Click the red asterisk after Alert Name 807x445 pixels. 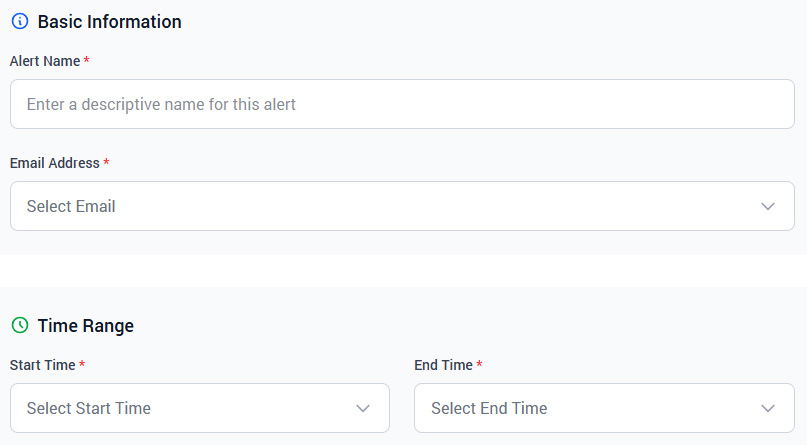point(86,61)
